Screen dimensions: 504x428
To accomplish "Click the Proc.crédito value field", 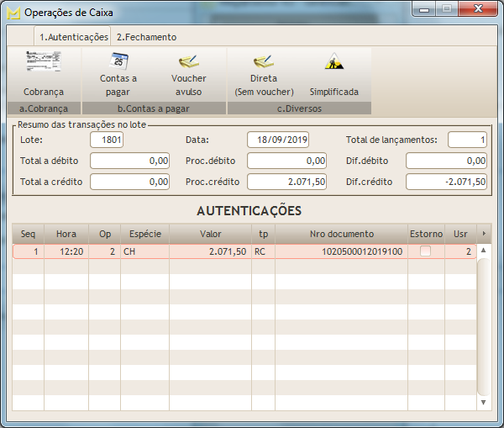I will tap(286, 182).
